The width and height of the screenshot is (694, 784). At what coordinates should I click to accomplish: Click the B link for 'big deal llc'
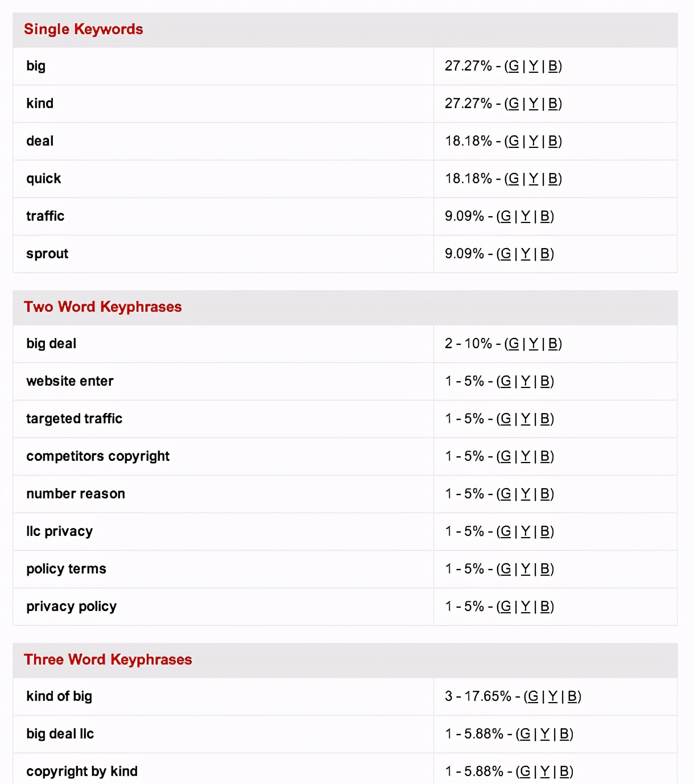[x=565, y=734]
